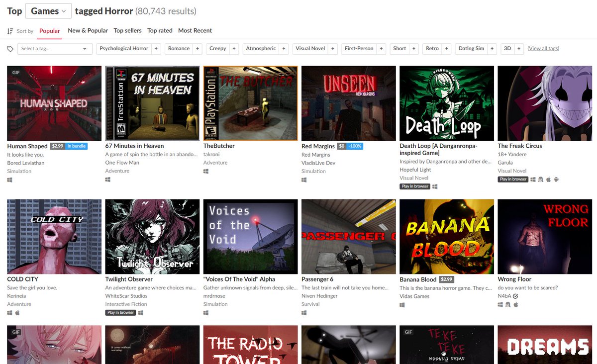Click Windows icon under COLD CITY

click(x=9, y=313)
